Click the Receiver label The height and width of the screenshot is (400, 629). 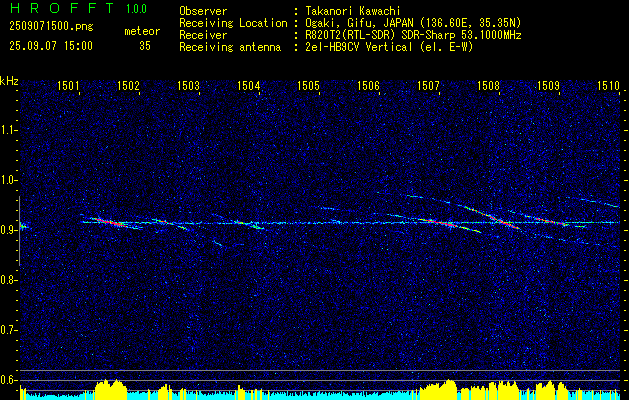pyautogui.click(x=203, y=35)
